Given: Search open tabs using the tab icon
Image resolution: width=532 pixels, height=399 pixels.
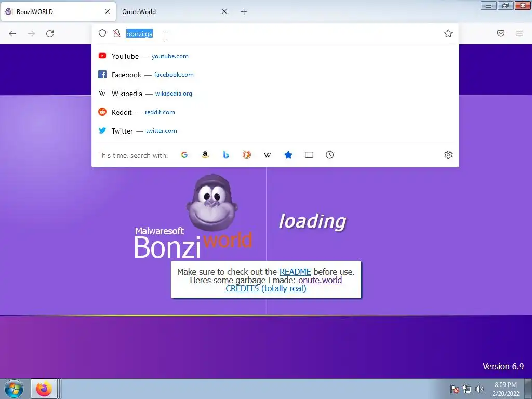Looking at the screenshot, I should [309, 155].
